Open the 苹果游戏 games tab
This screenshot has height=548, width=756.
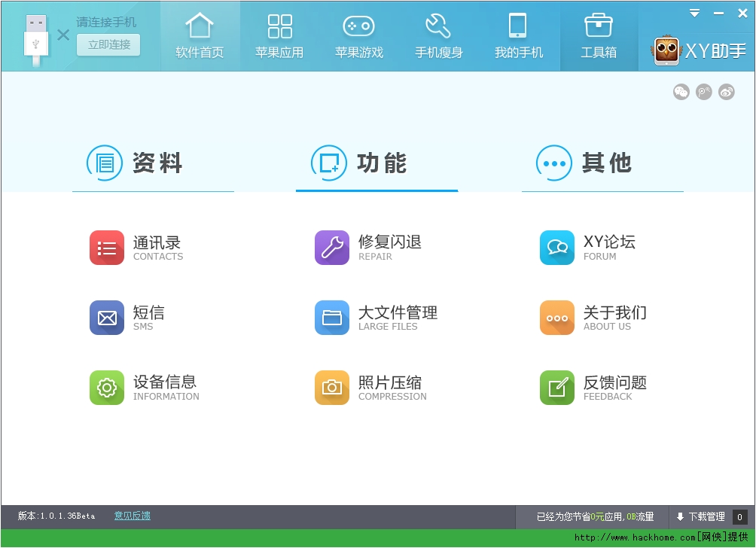pos(359,36)
